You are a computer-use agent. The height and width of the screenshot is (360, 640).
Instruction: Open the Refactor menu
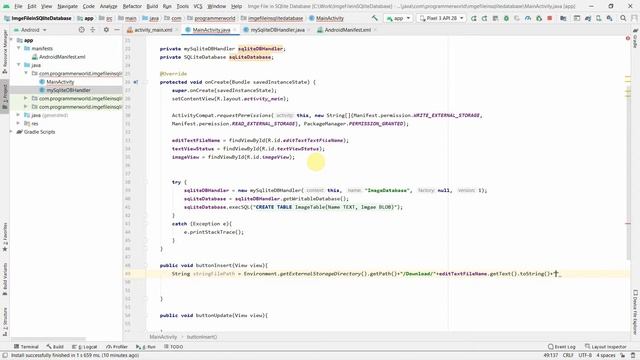[132, 6]
